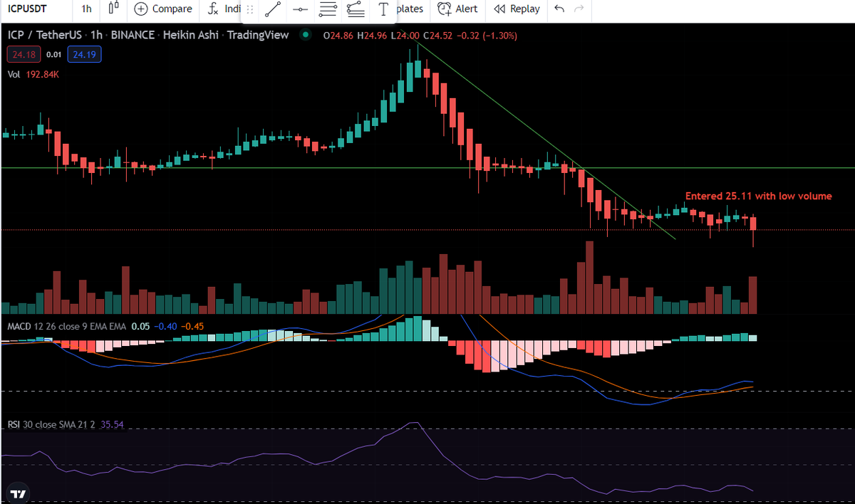The height and width of the screenshot is (504, 855).
Task: Select the 'Entered 25.11 with low volume' note
Action: point(758,196)
